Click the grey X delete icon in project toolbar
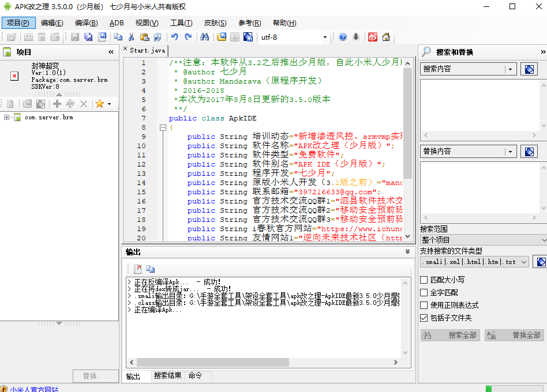Image resolution: width=547 pixels, height=392 pixels. 83,104
